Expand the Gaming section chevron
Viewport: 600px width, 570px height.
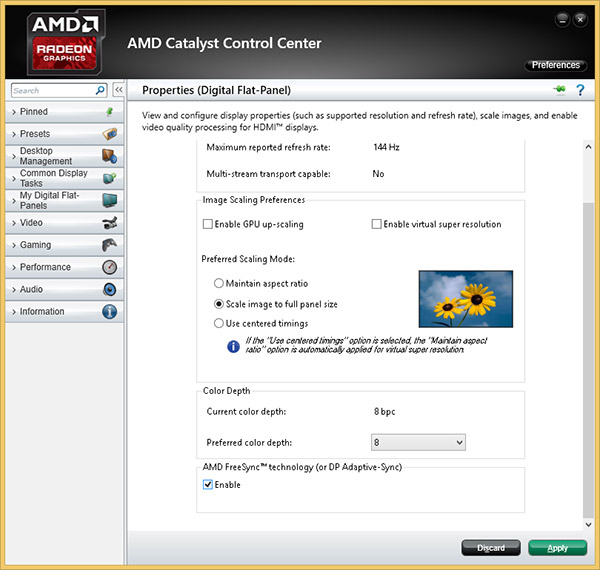point(14,245)
